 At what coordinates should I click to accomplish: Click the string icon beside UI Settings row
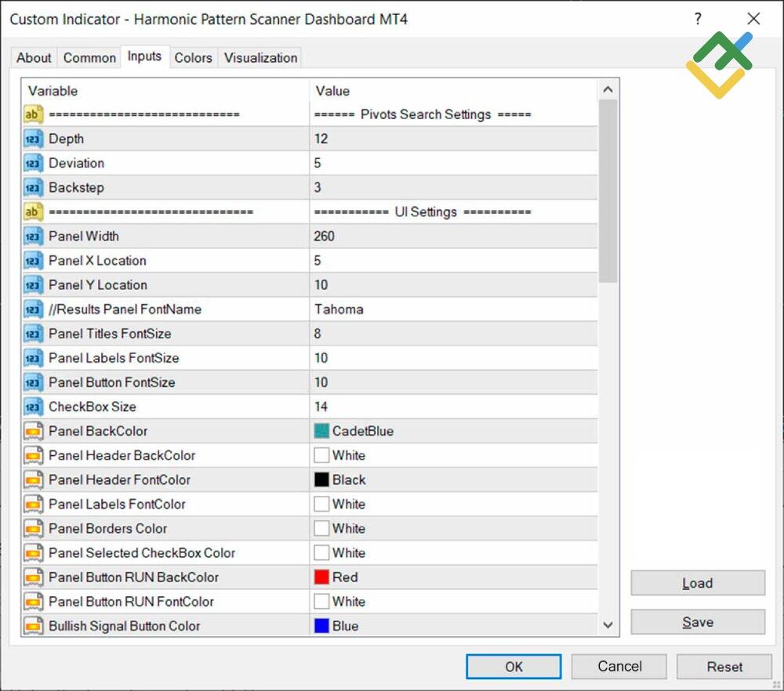33,212
